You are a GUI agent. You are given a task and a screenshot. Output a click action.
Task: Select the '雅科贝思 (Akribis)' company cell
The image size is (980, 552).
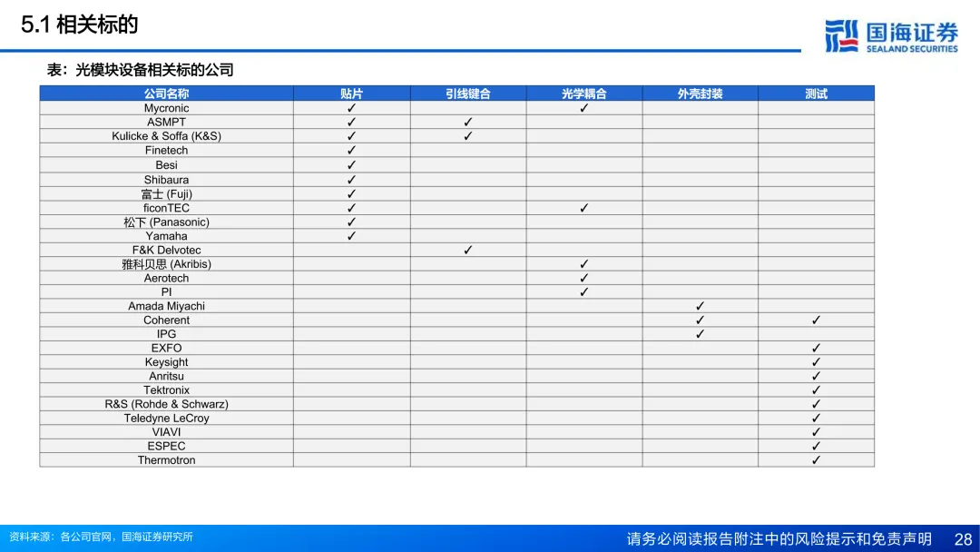pyautogui.click(x=166, y=264)
